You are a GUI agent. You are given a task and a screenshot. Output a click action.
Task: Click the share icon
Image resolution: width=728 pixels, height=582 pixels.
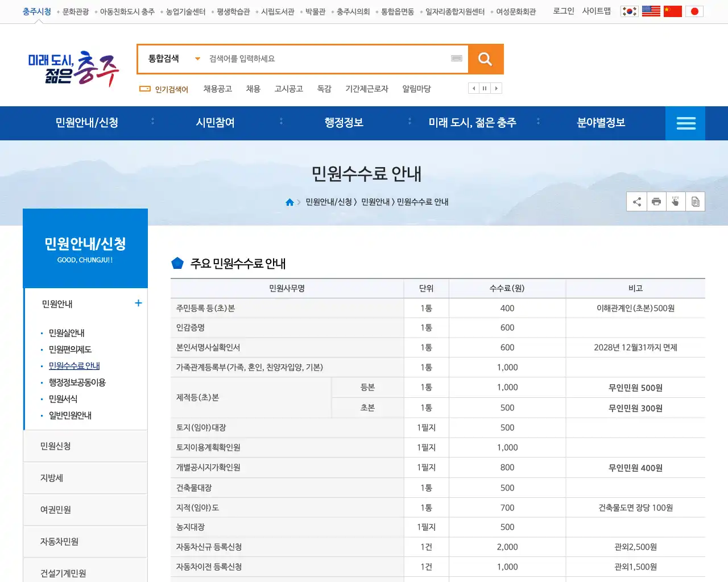(x=636, y=202)
